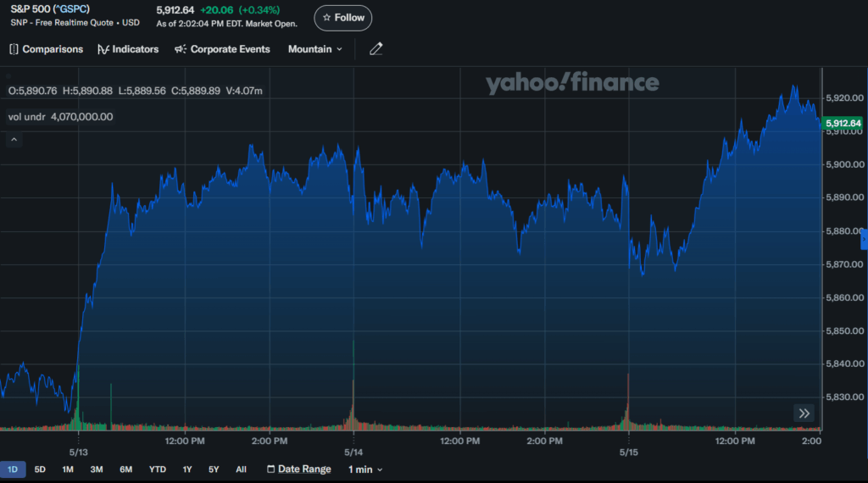The width and height of the screenshot is (868, 483).
Task: Select the pencil drawing tool icon
Action: tap(376, 49)
